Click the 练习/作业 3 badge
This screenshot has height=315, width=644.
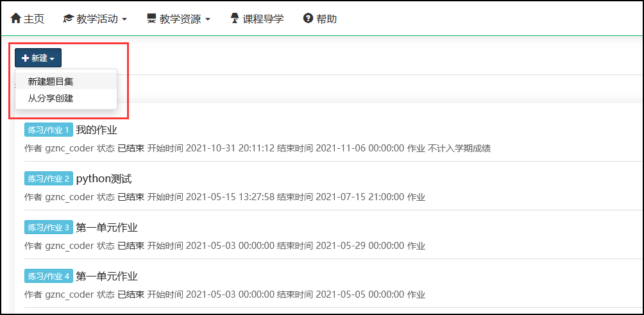point(49,227)
